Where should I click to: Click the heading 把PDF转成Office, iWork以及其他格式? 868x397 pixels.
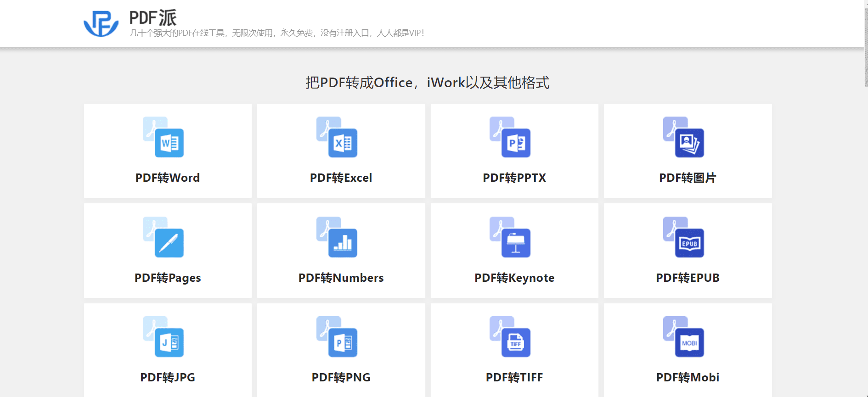click(428, 83)
